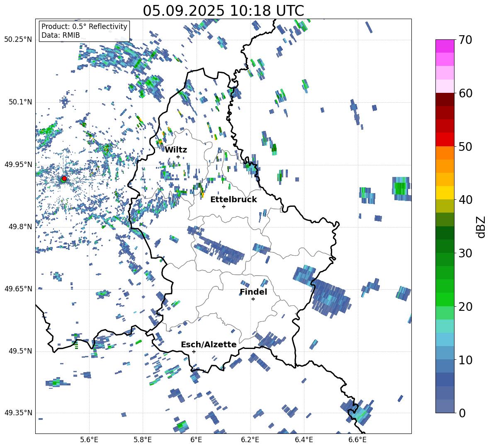
Task: Click the 20 value on colorbar
Action: coord(465,306)
